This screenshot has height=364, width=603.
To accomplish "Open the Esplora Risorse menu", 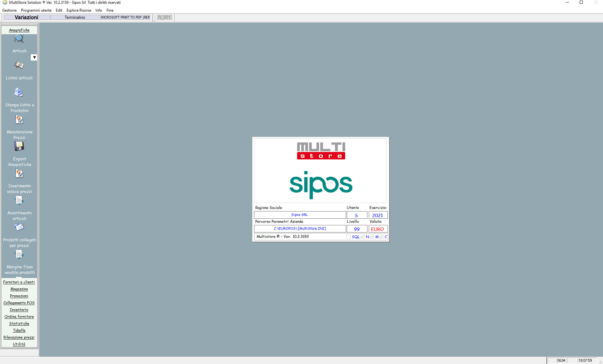I will [x=79, y=10].
